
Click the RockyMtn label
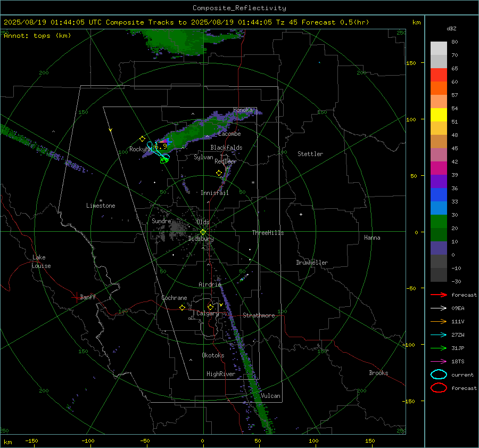point(140,149)
